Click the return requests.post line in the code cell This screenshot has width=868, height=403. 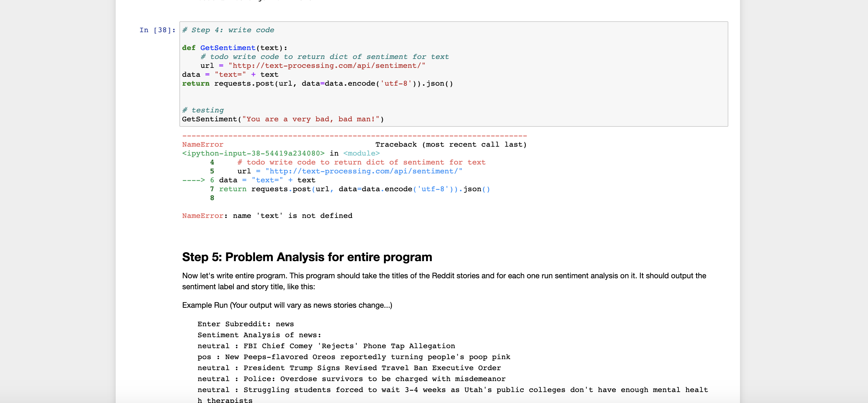point(317,84)
